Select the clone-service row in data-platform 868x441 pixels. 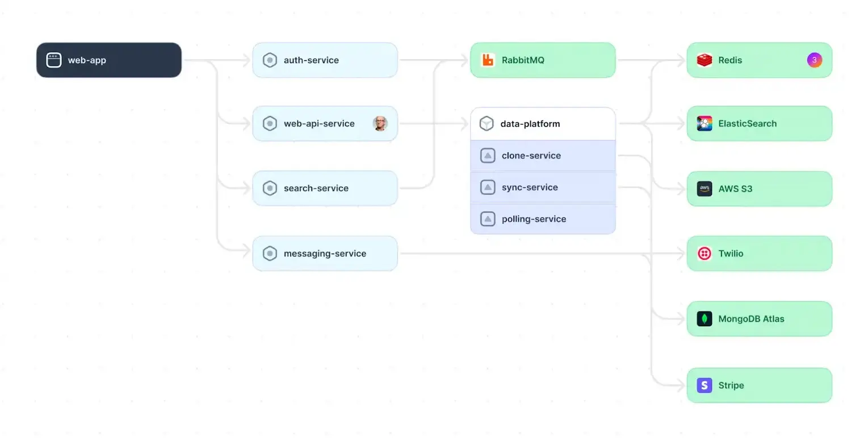tap(543, 156)
